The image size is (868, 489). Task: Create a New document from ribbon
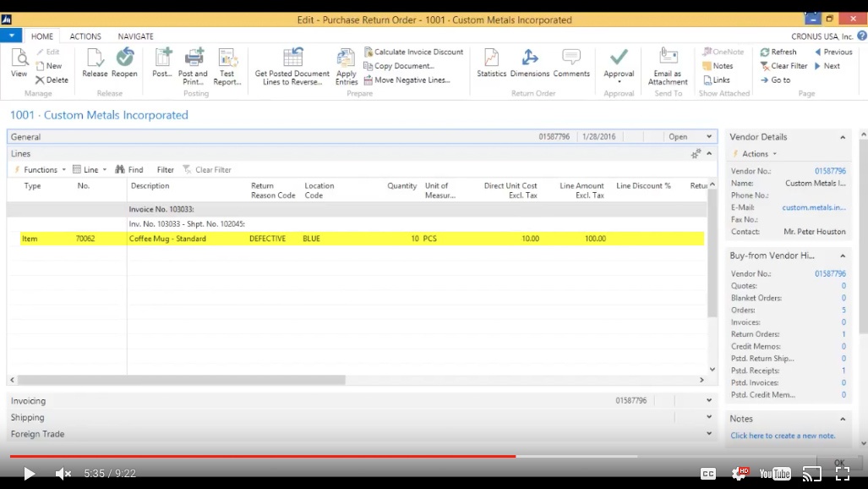pos(49,66)
